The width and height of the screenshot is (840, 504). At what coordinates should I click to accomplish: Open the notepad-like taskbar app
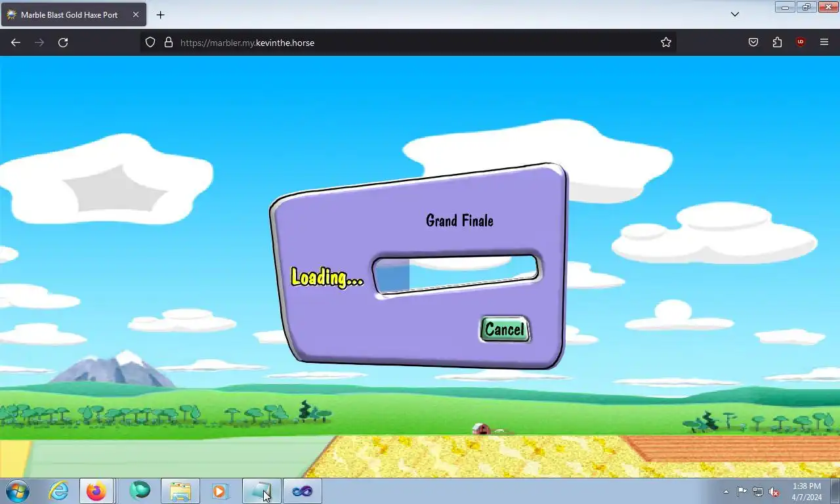pos(261,491)
